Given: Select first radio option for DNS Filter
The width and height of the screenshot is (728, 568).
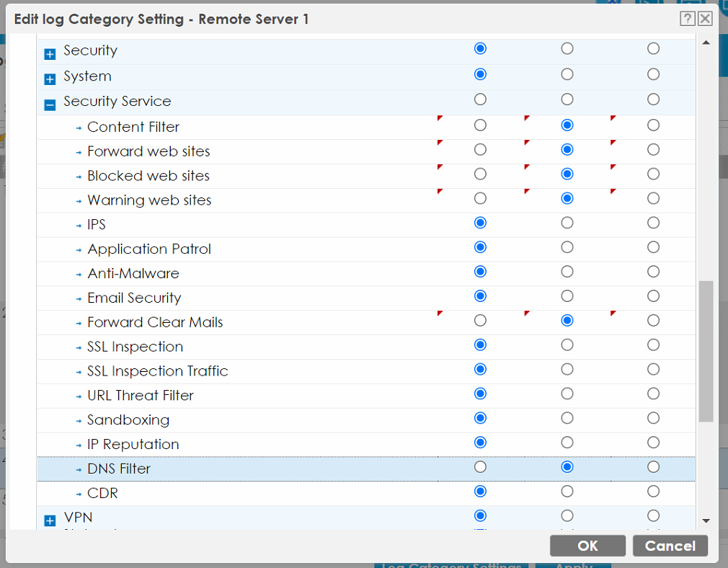Looking at the screenshot, I should (480, 467).
